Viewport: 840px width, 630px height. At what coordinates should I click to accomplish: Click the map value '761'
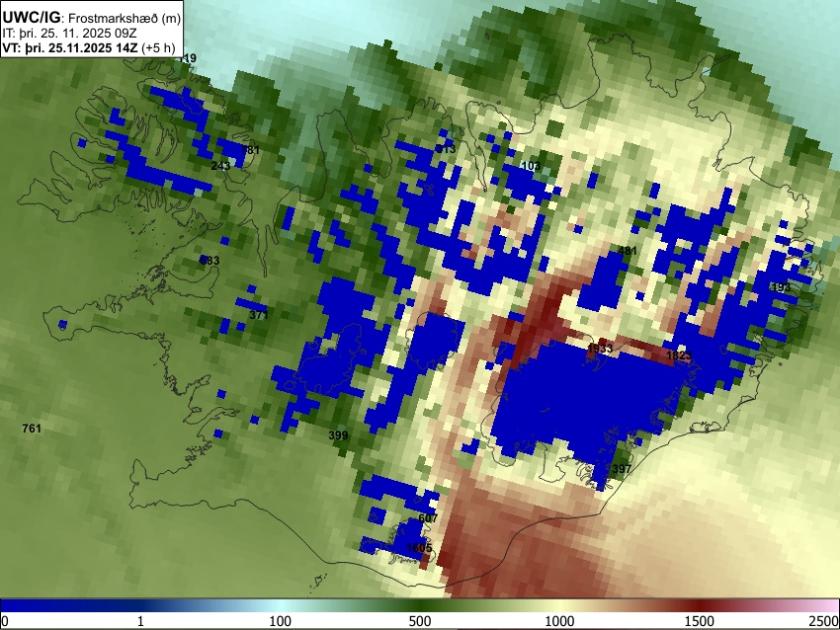click(x=32, y=429)
